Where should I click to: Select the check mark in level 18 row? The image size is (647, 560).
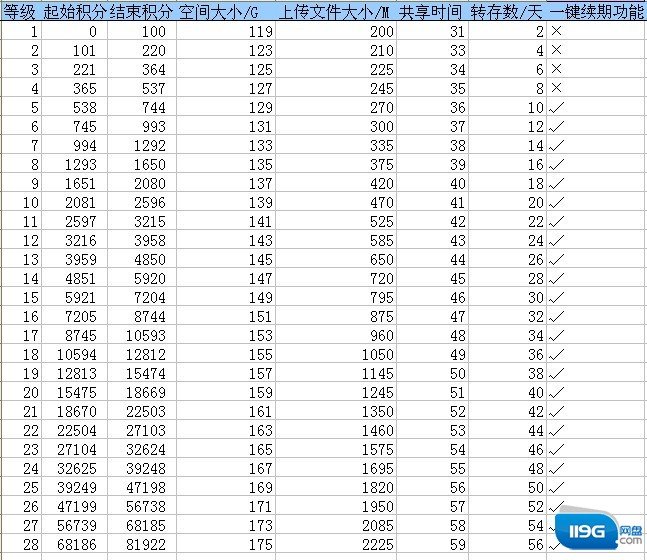(x=557, y=354)
